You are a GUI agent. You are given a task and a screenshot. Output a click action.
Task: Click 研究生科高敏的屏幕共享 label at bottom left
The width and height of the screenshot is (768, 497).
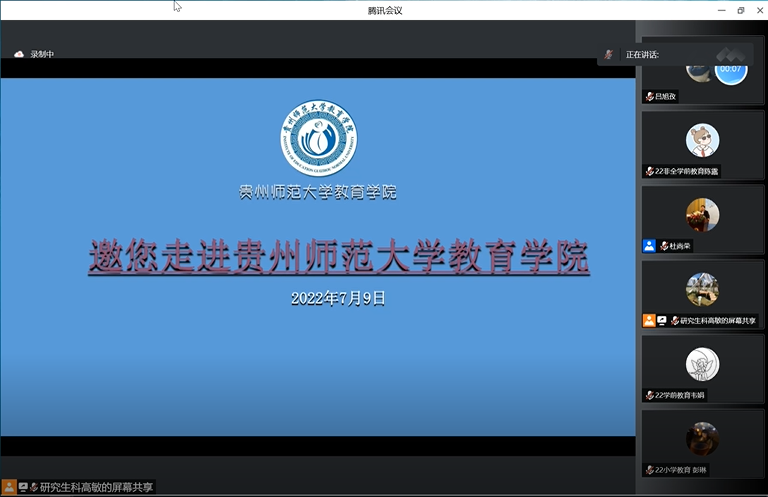[x=97, y=487]
